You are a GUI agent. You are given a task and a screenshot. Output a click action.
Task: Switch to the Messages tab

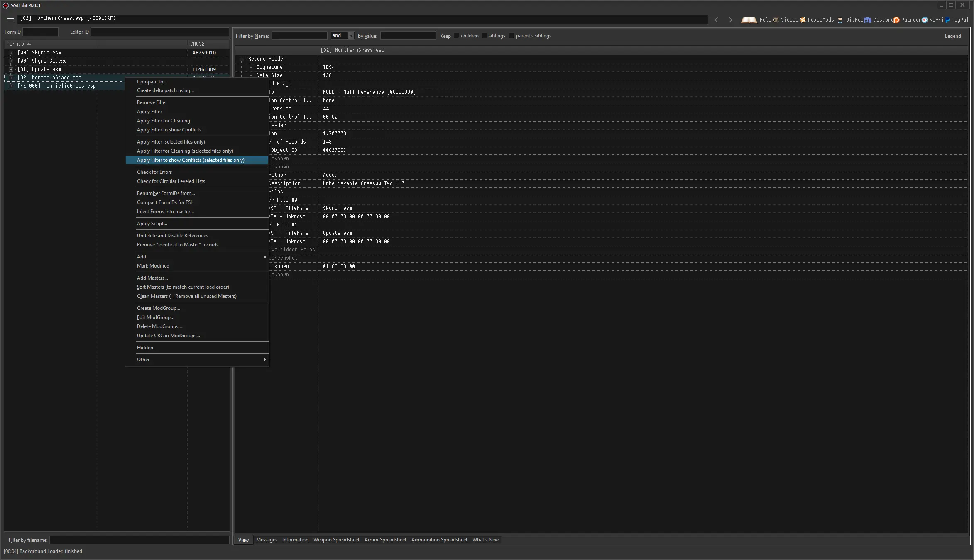(266, 539)
